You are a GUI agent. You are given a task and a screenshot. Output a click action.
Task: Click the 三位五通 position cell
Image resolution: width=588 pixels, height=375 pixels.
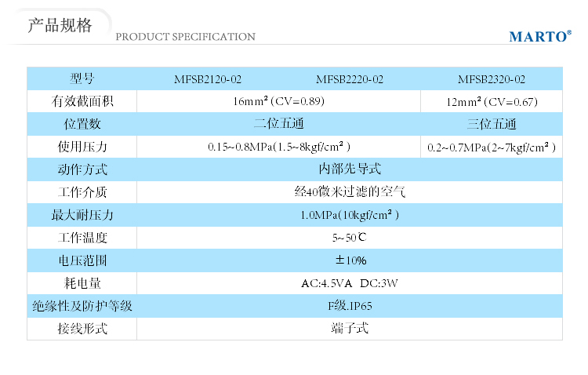[x=492, y=124]
